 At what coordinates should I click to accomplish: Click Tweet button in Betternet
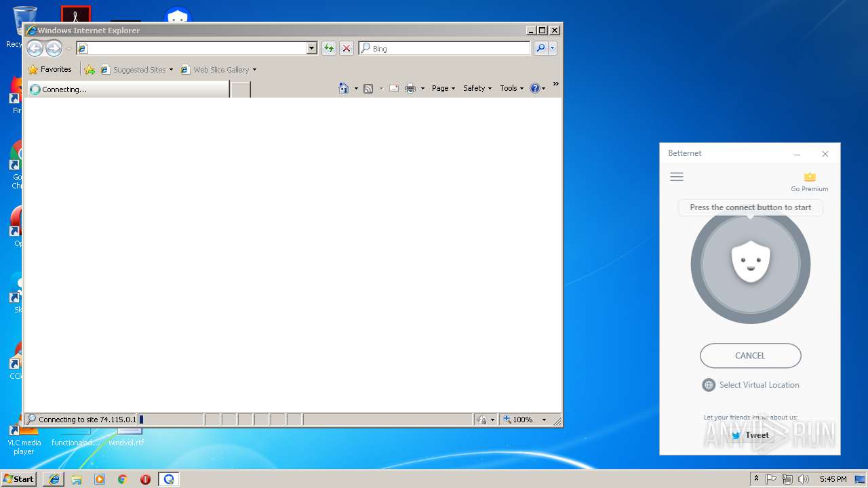tap(750, 435)
